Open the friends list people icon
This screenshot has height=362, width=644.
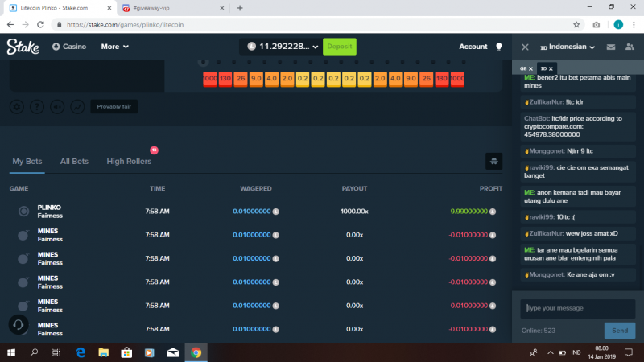pos(630,47)
